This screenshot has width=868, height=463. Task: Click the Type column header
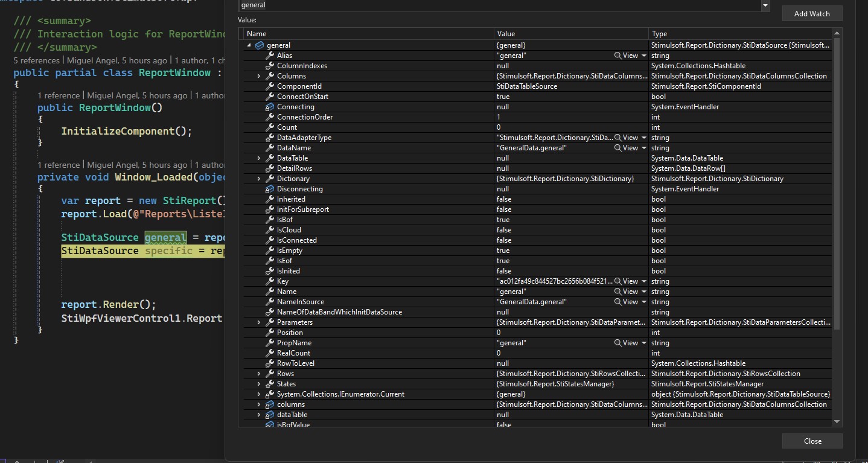point(740,34)
